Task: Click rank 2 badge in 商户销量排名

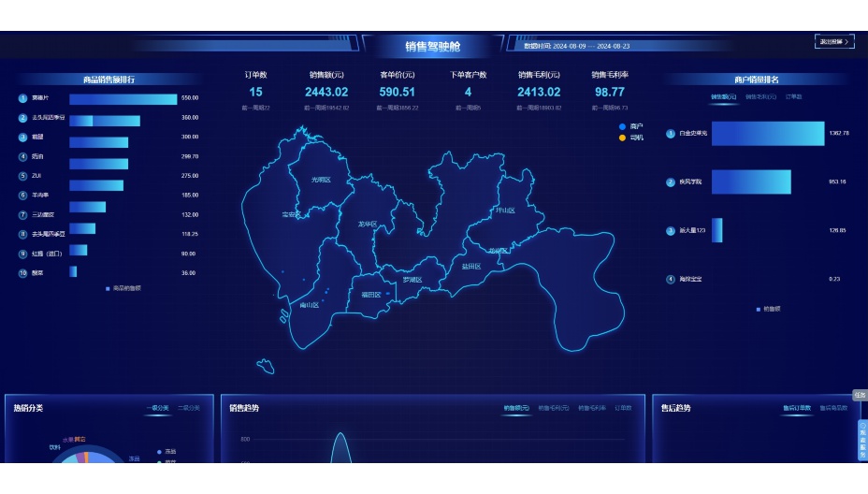Action: pos(671,182)
